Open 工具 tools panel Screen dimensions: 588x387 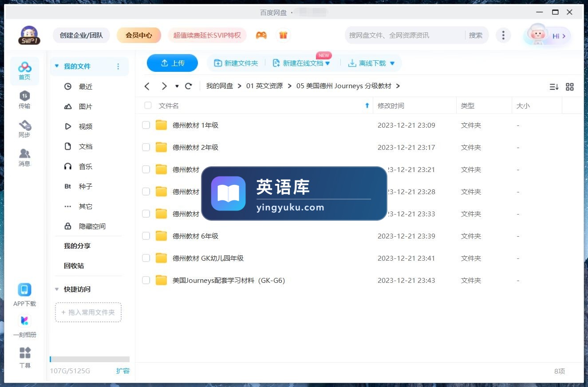click(25, 357)
